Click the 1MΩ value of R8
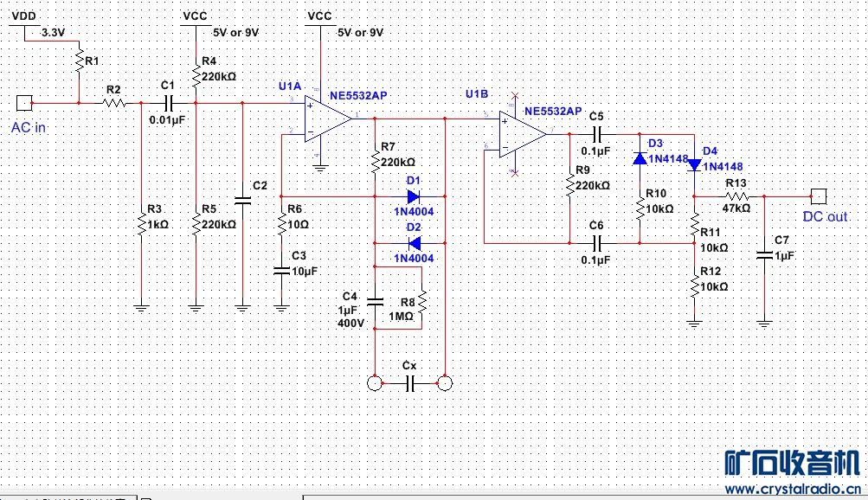The image size is (868, 500). [402, 317]
